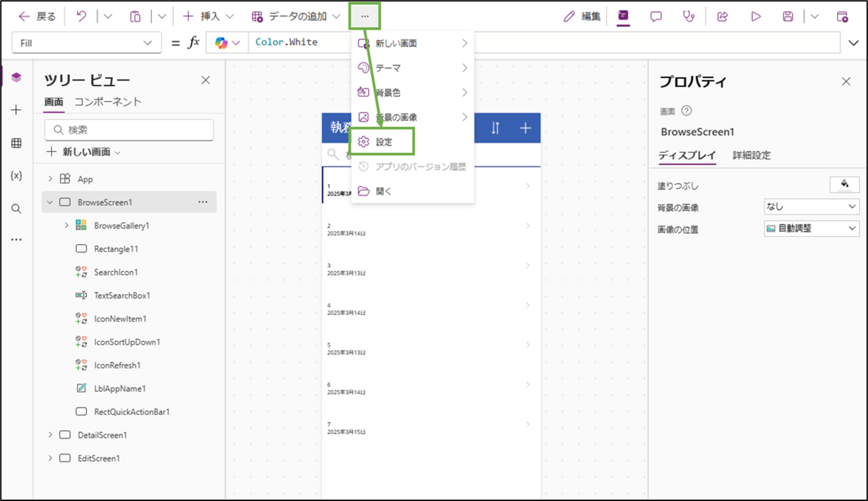This screenshot has height=501, width=868.
Task: Open save options dropdown arrow
Action: pyautogui.click(x=815, y=16)
